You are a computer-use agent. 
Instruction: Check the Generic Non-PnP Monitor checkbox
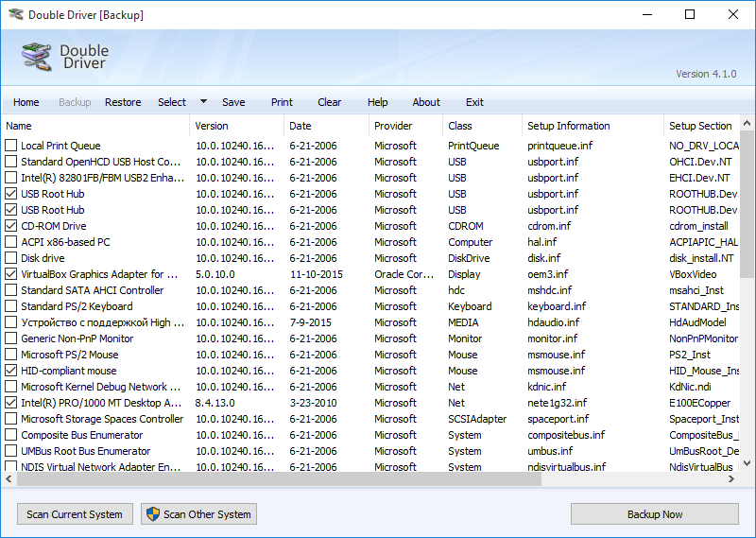click(10, 338)
